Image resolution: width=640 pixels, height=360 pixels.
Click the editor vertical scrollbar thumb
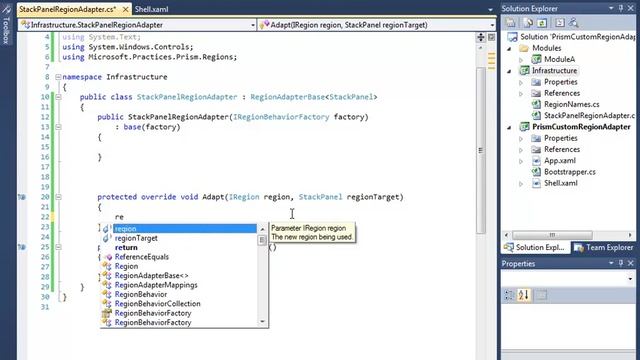(480, 151)
